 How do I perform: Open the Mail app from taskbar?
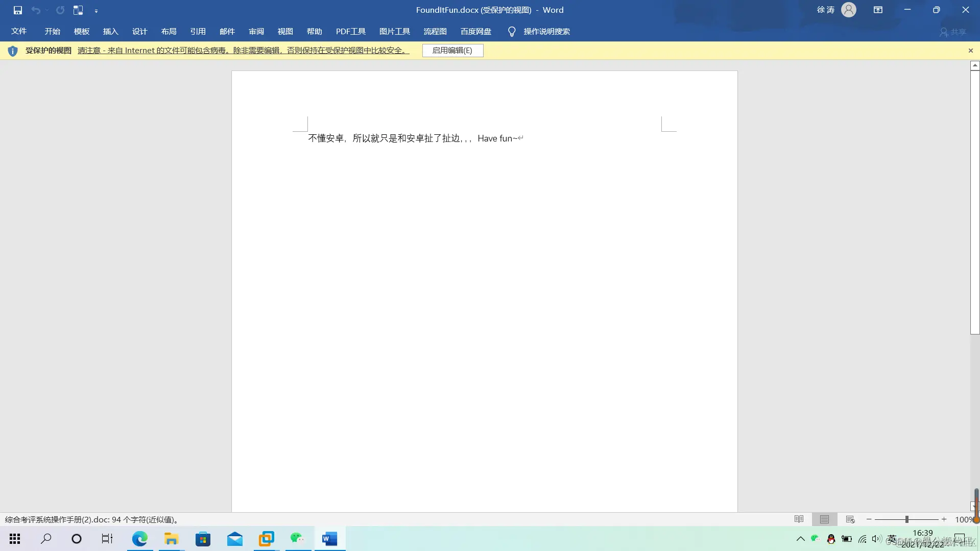(234, 539)
